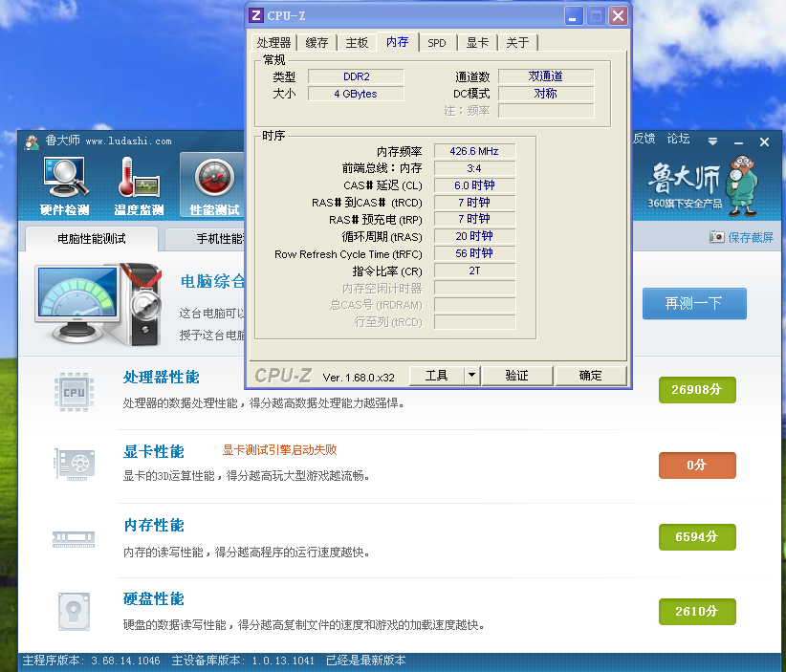Click the 对称 DC mode field
786x672 pixels.
tap(546, 94)
